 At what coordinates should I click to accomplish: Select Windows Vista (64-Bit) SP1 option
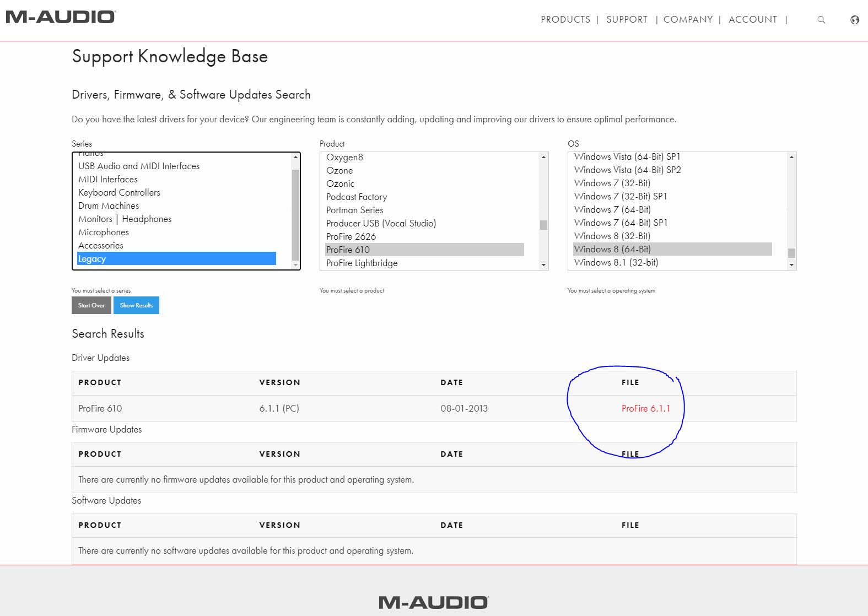coord(672,156)
